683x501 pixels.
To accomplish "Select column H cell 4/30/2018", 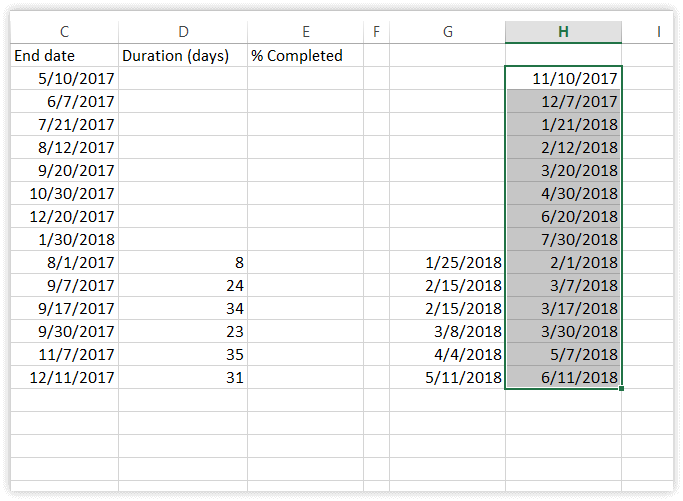I will pyautogui.click(x=563, y=193).
